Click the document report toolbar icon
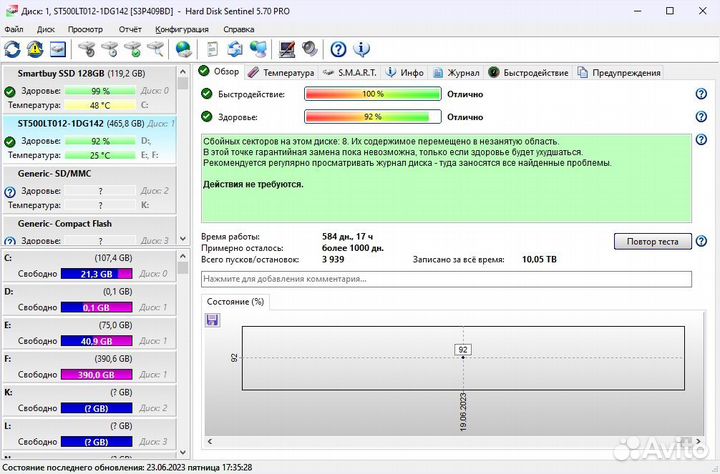720x474 pixels. coord(212,49)
